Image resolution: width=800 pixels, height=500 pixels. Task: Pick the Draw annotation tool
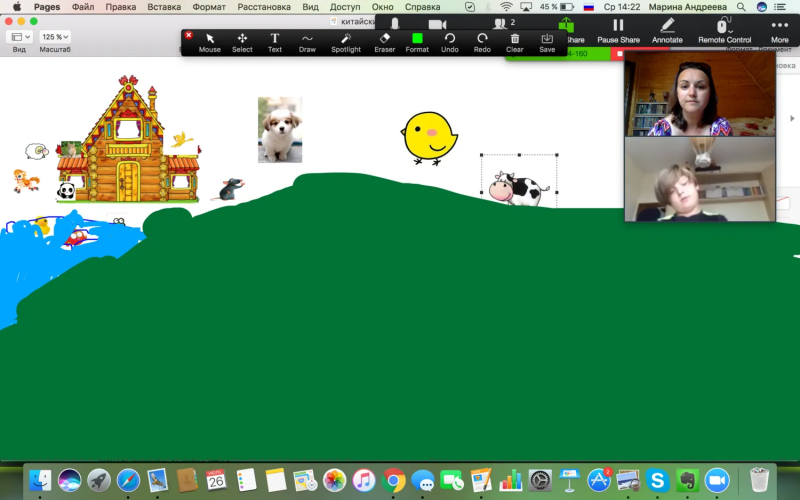tap(307, 42)
